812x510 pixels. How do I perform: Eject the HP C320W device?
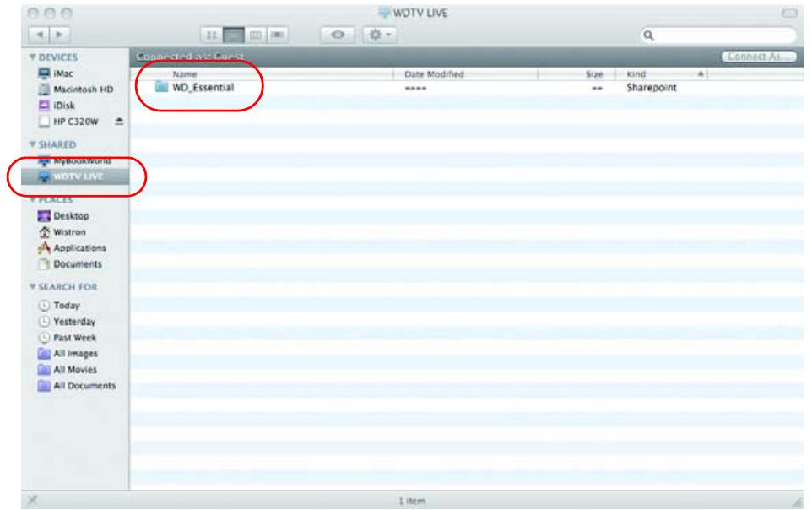click(119, 122)
